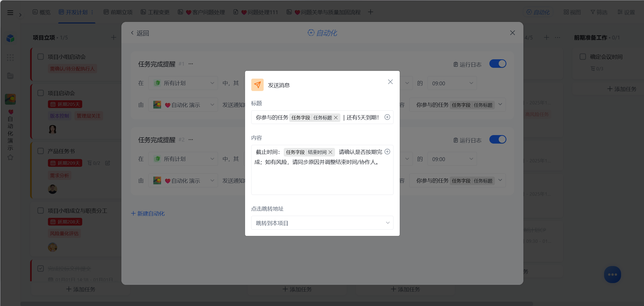Image resolution: width=644 pixels, height=306 pixels.
Task: Open more options for 任务完成提醒 #1
Action: pyautogui.click(x=191, y=64)
